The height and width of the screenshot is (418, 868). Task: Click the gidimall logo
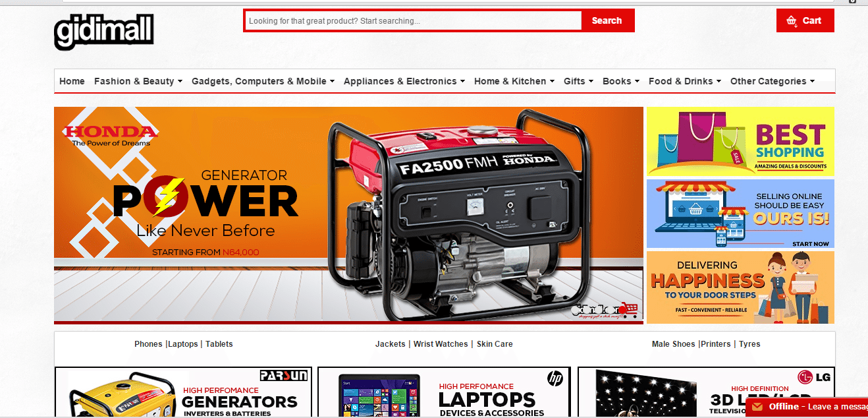point(104,32)
